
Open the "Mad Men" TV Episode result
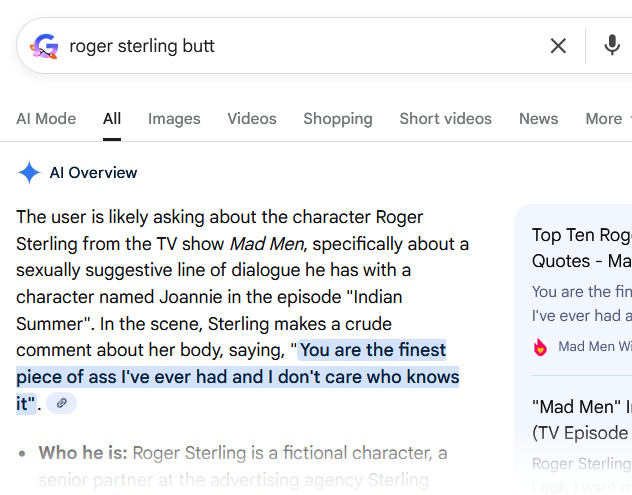tap(581, 420)
